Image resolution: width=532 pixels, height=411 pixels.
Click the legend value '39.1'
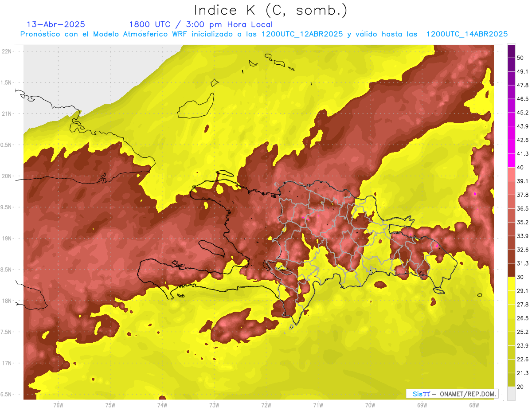tap(523, 181)
